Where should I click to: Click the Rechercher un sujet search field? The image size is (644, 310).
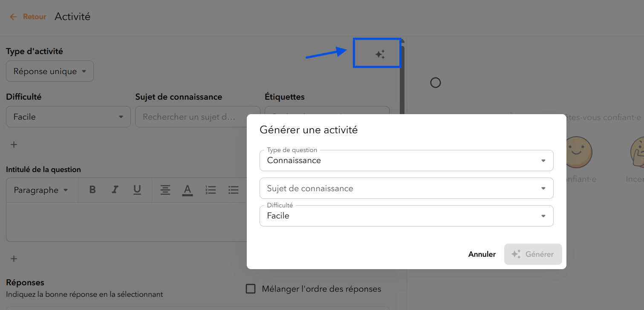coord(197,117)
